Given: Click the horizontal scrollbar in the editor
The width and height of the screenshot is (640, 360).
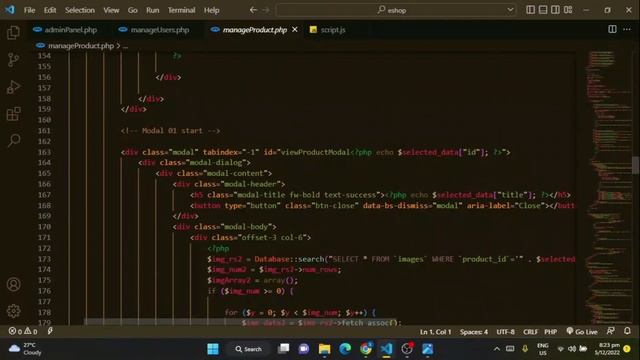Looking at the screenshot, I should click(x=240, y=322).
